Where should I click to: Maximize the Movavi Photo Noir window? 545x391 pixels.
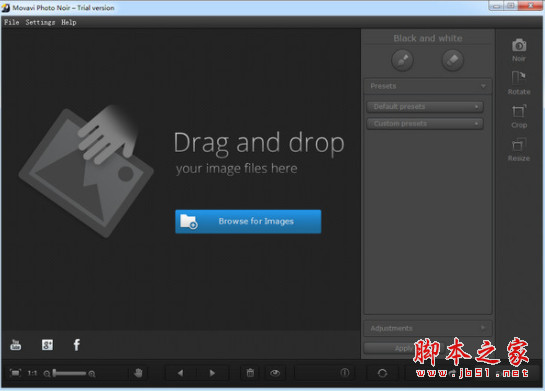click(511, 6)
